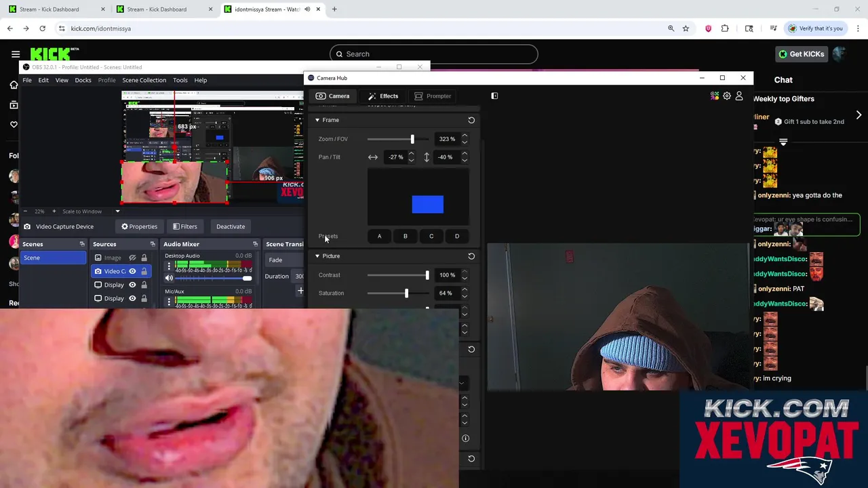Click the browser address bar URL
Viewport: 868px width, 488px height.
pyautogui.click(x=100, y=28)
